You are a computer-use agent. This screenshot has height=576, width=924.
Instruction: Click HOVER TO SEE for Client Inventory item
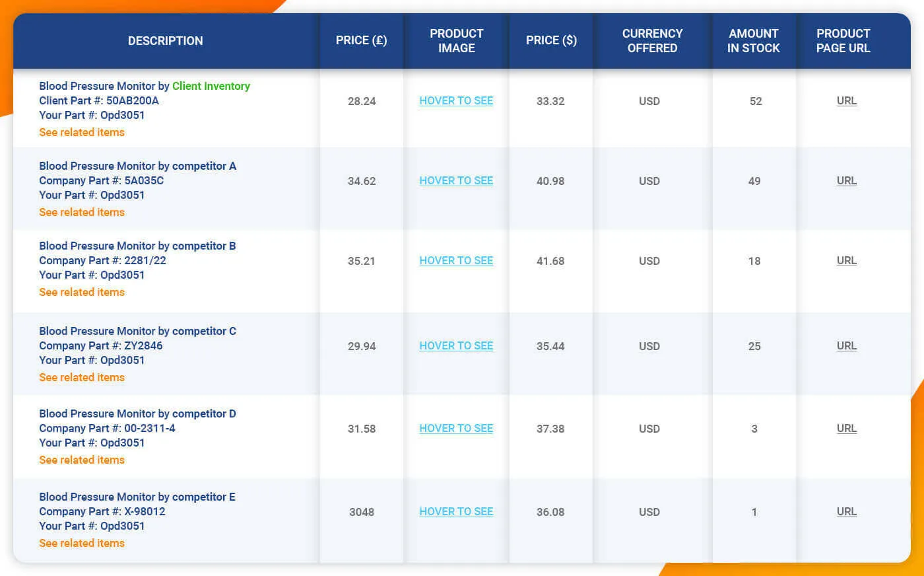pyautogui.click(x=456, y=100)
